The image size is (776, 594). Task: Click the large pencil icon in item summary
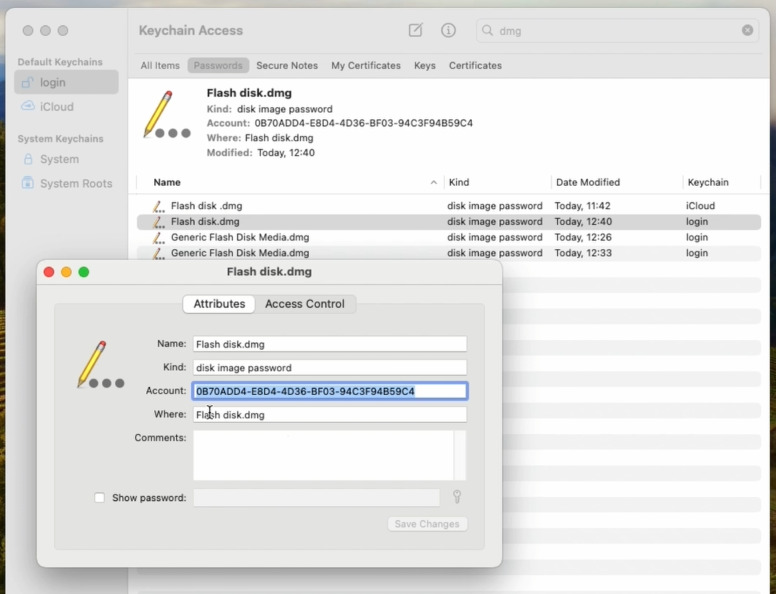pyautogui.click(x=166, y=114)
